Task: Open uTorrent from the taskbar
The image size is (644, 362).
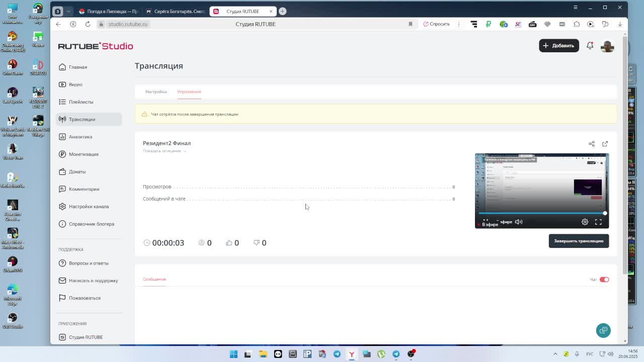Action: [381, 354]
